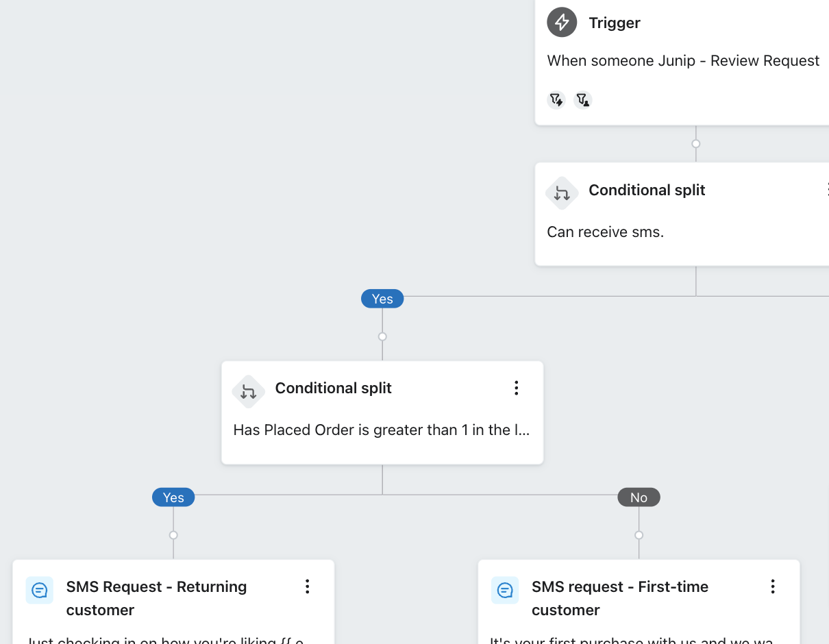Open three-dot menu on SMS request First-time customer
The height and width of the screenshot is (644, 829).
(x=773, y=586)
